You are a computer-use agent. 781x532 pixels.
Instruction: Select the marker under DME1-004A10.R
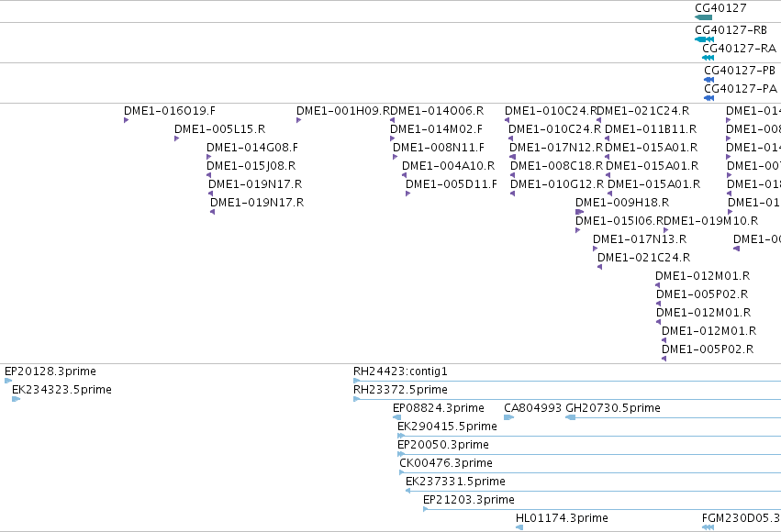click(x=404, y=175)
